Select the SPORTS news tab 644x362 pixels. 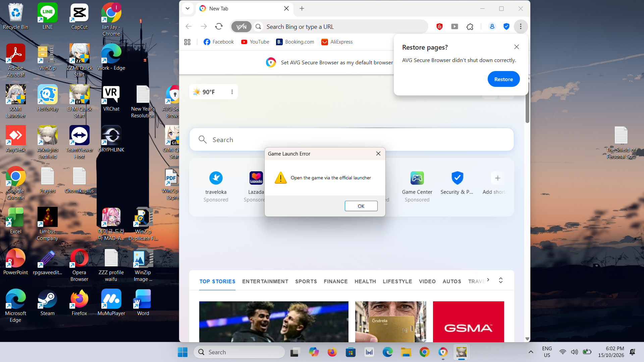point(306,282)
